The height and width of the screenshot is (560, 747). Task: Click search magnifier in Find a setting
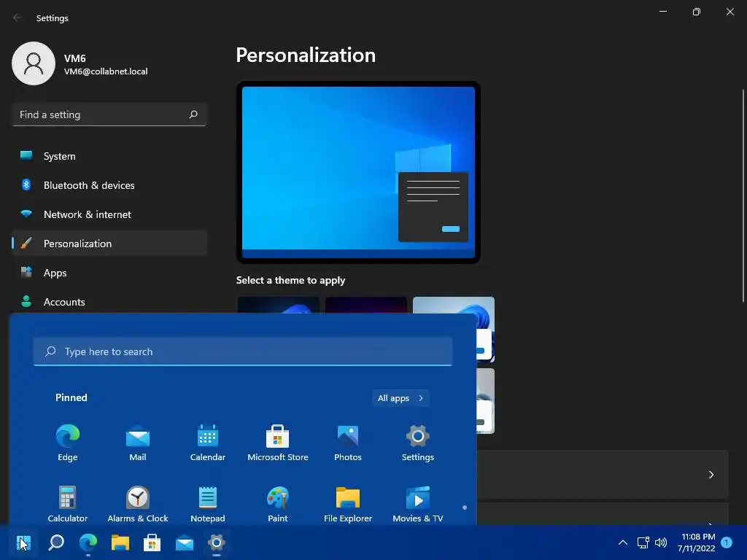pos(193,114)
